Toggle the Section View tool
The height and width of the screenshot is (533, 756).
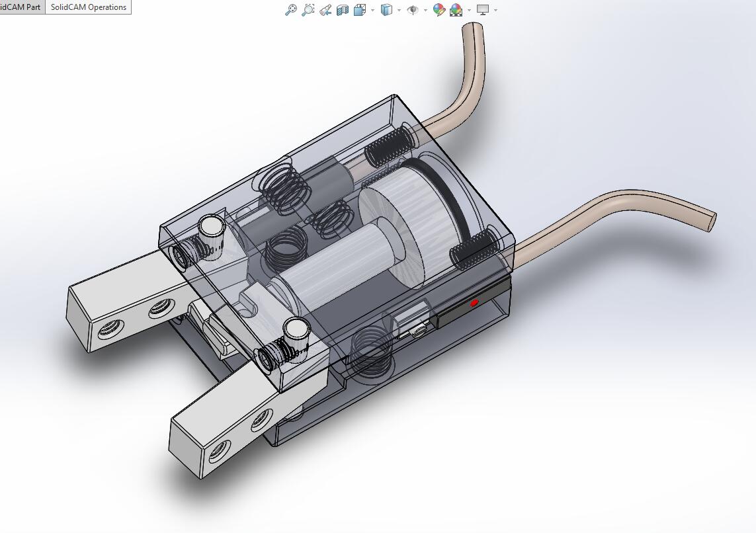tap(343, 10)
